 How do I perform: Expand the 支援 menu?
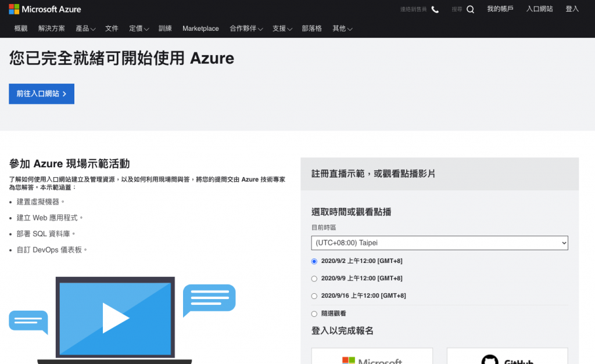pyautogui.click(x=282, y=28)
